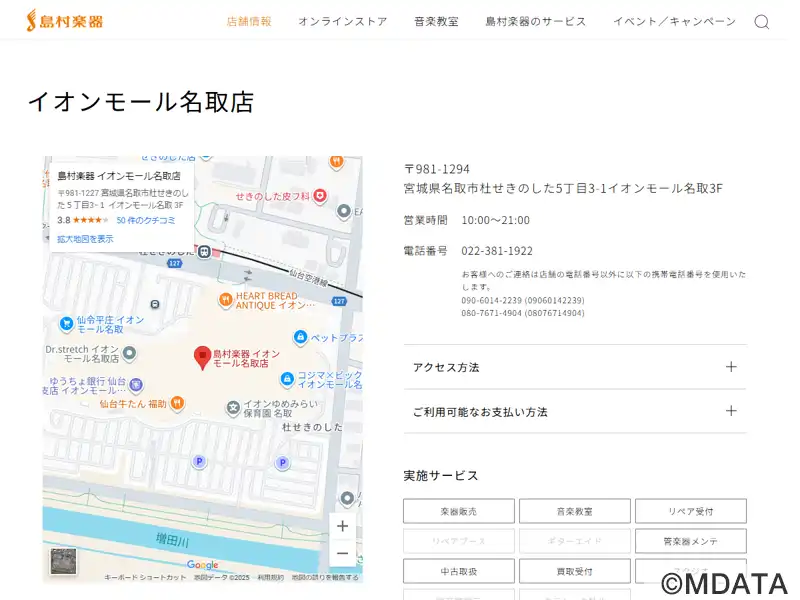Zoom in on the map
The height and width of the screenshot is (600, 800).
pyautogui.click(x=343, y=526)
